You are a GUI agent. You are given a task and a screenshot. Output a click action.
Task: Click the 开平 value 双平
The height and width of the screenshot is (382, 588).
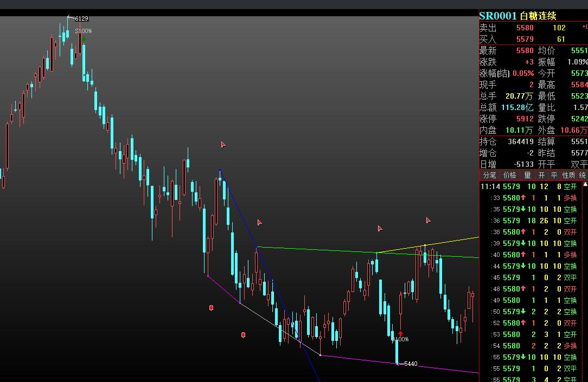579,164
